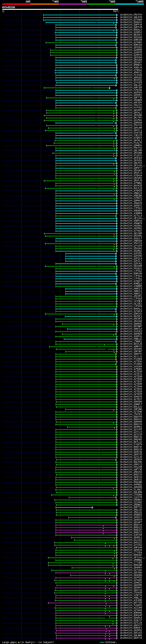Select the UniRef100_Q9LLB7 label
Image resolution: width=146 pixels, height=644 pixels.
pyautogui.click(x=131, y=85)
